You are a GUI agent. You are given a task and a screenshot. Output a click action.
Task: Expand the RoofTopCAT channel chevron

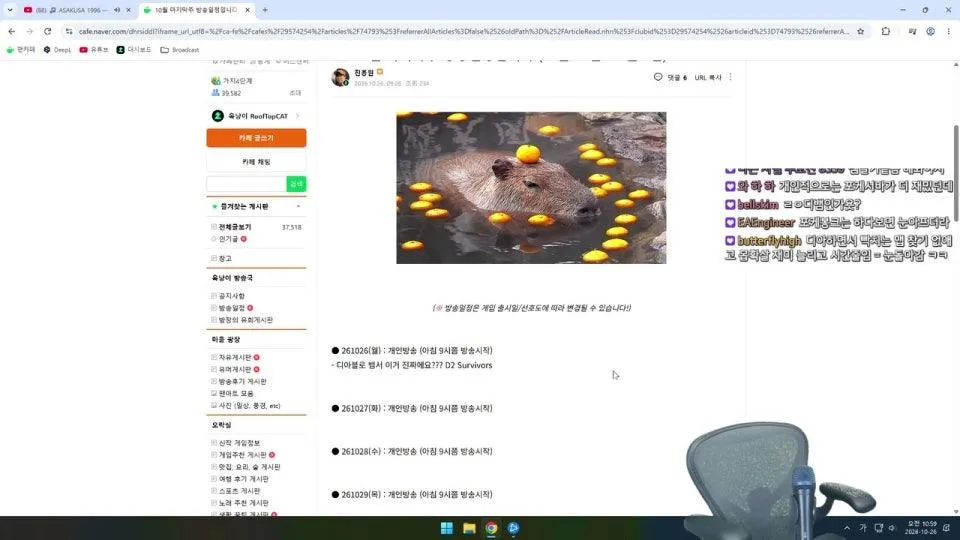click(298, 116)
